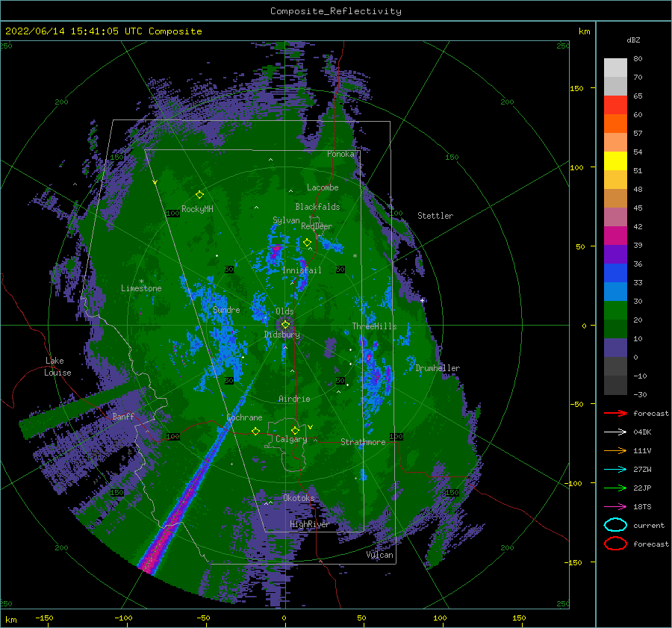This screenshot has height=628, width=672.
Task: Click the asterisk marker east of Innisfail
Action: (x=355, y=256)
